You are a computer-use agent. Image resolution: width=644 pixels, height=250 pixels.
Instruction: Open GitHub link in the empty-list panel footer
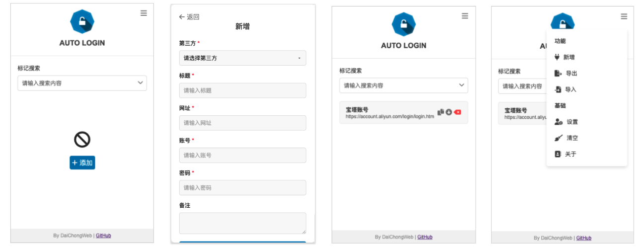coord(103,236)
